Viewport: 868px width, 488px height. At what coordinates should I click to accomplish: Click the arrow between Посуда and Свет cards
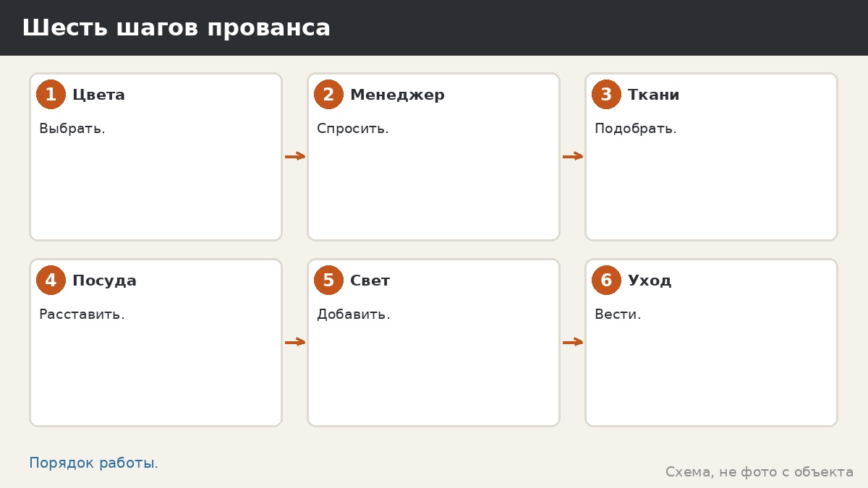[x=295, y=342]
